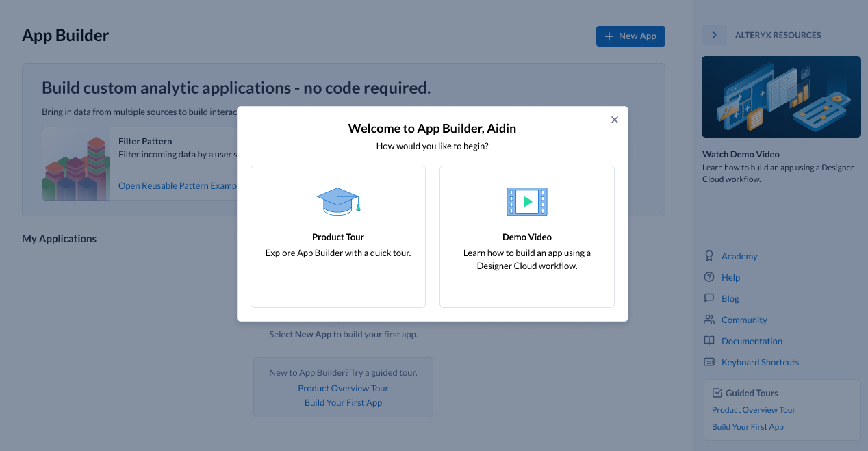The image size is (868, 451).
Task: Click the Community link
Action: tap(744, 320)
